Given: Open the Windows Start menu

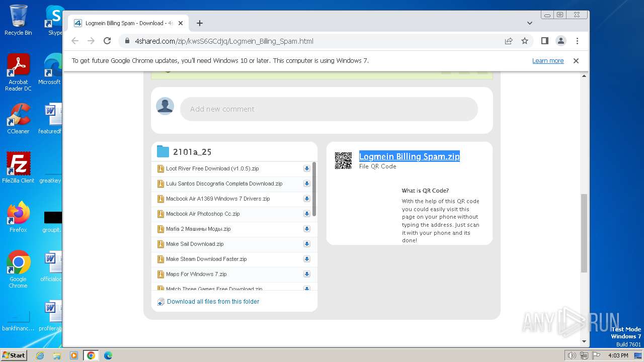Looking at the screenshot, I should 14,355.
